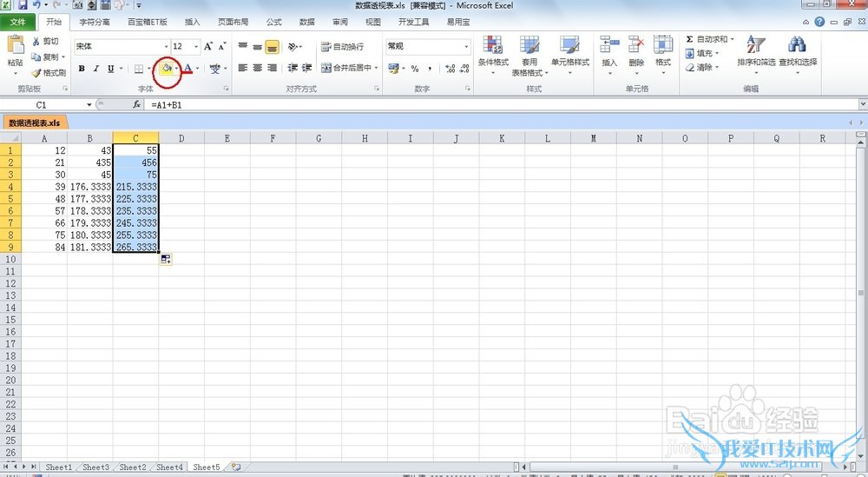Viewport: 868px width, 477px height.
Task: Click the text orientation icon
Action: pyautogui.click(x=293, y=47)
